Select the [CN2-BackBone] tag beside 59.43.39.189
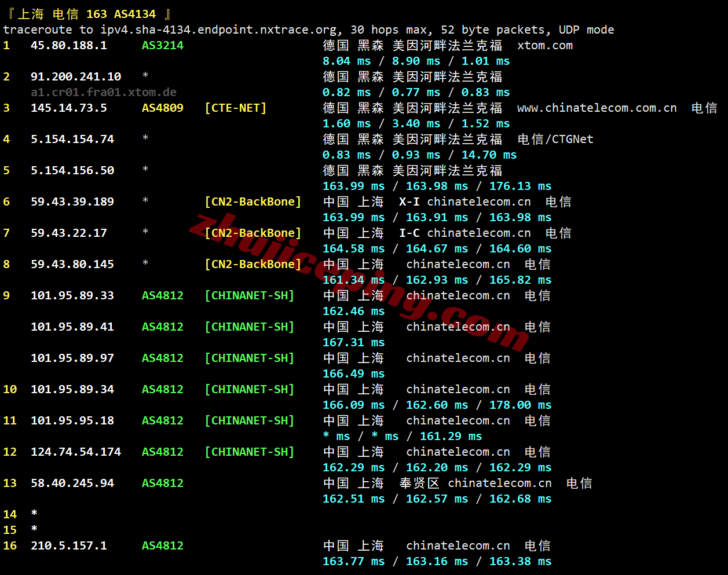The width and height of the screenshot is (728, 575). tap(253, 202)
